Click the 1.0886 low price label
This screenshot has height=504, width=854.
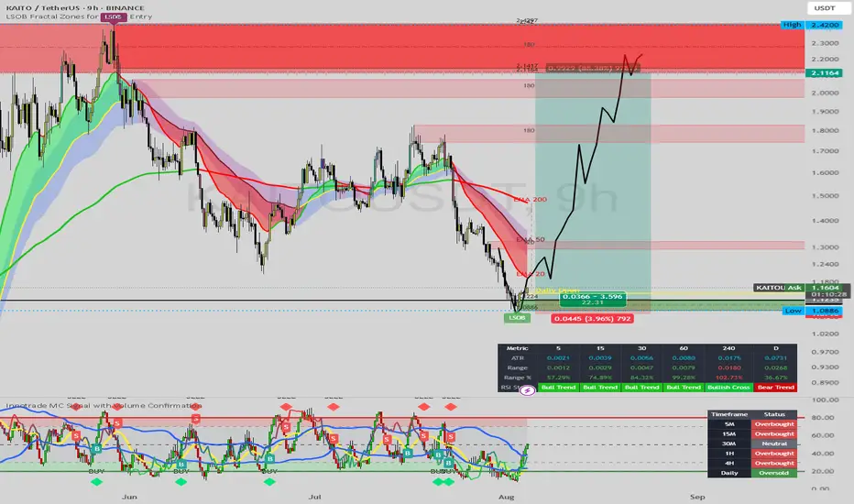[825, 311]
